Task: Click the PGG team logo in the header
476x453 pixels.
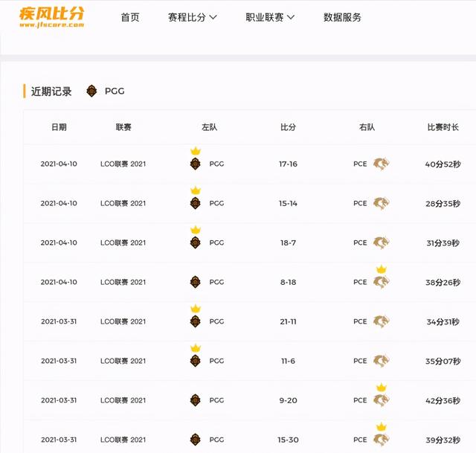Action: pos(91,91)
